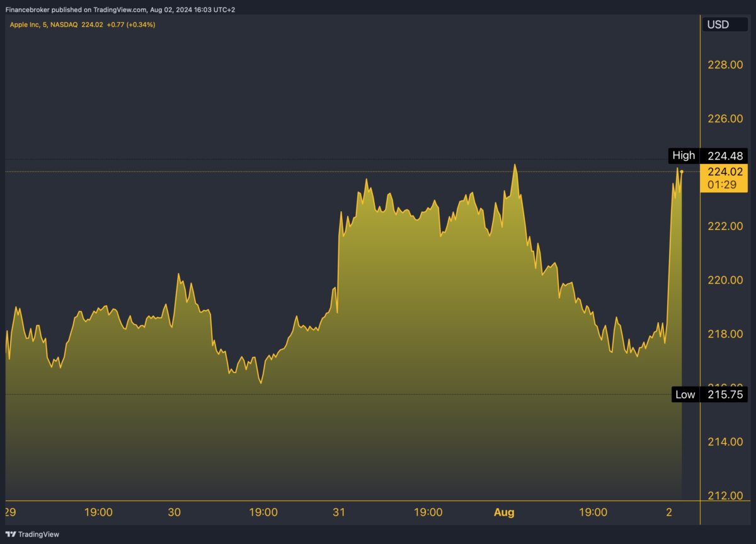Click the TradingView wordmark text
The image size is (756, 544).
click(x=38, y=534)
